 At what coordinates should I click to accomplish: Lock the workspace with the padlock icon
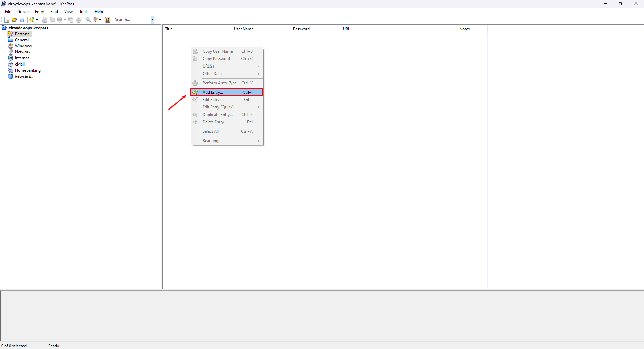pos(108,20)
